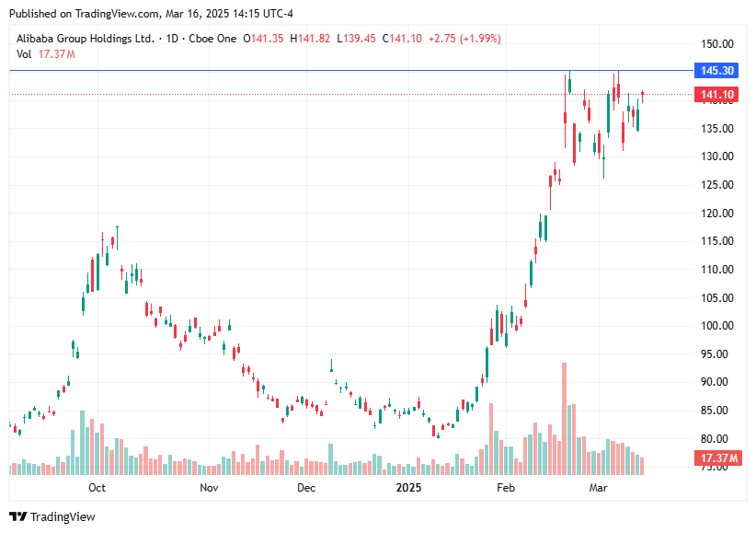Click the 141.10 red current price label
Screen dimensions: 756x533
coord(716,95)
